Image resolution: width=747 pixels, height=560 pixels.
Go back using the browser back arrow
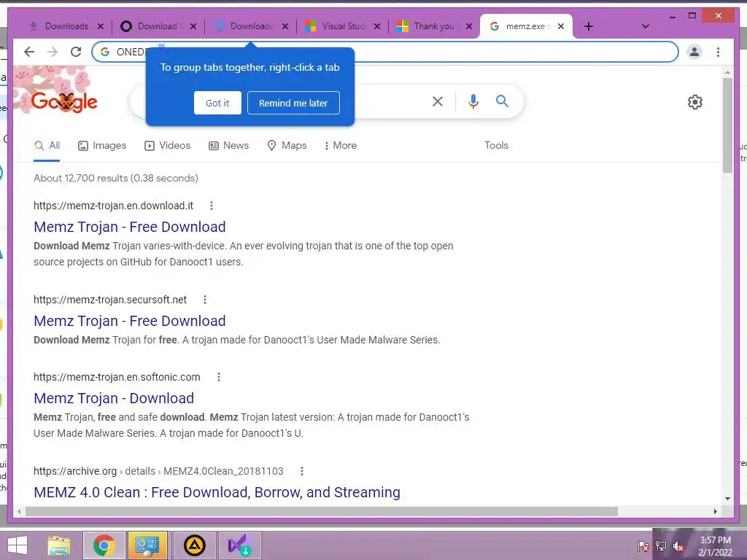pos(29,52)
